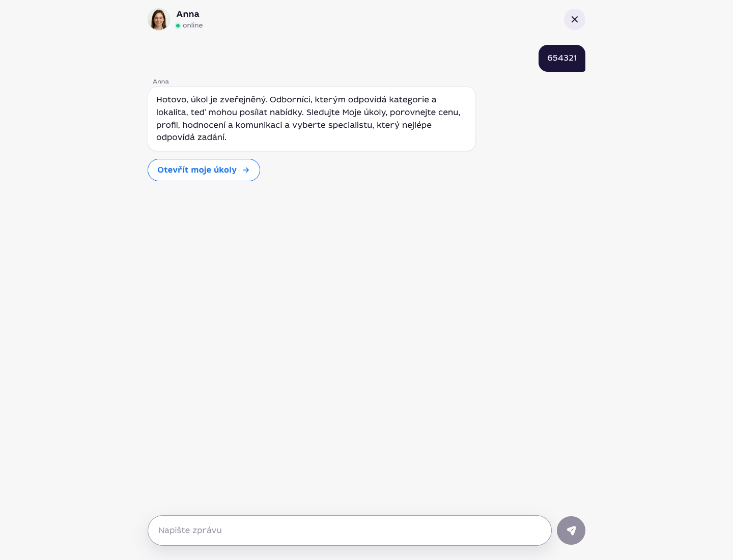Click text porovnejte cenu in the reply
Screen dimensions: 733x560
tap(425, 112)
